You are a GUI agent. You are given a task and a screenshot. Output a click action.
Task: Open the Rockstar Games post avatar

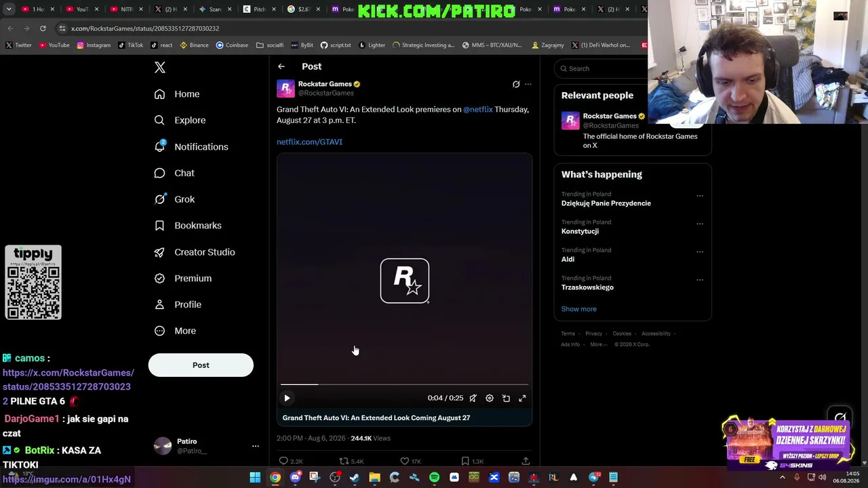point(285,89)
